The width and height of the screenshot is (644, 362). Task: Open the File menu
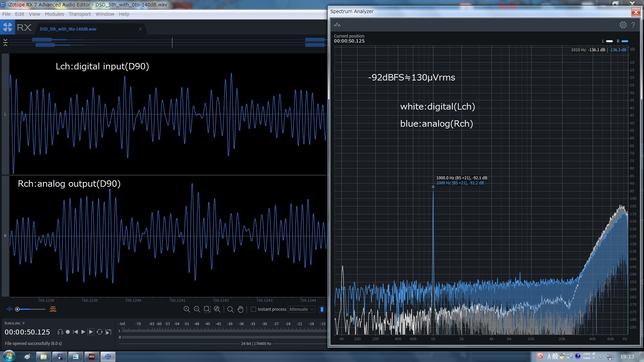pos(6,14)
